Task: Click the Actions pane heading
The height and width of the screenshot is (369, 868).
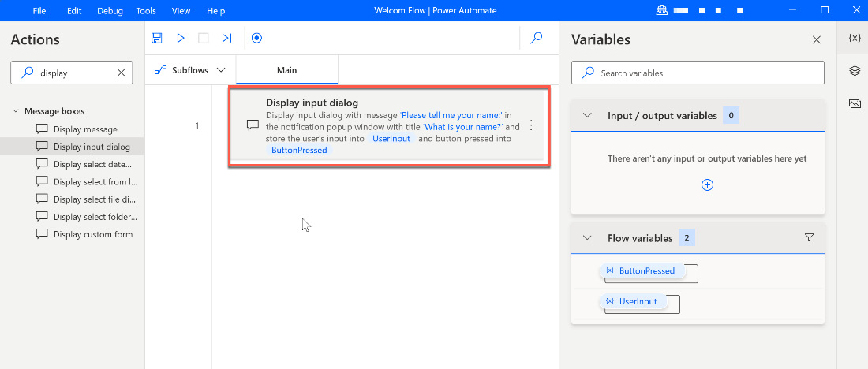Action: 35,39
